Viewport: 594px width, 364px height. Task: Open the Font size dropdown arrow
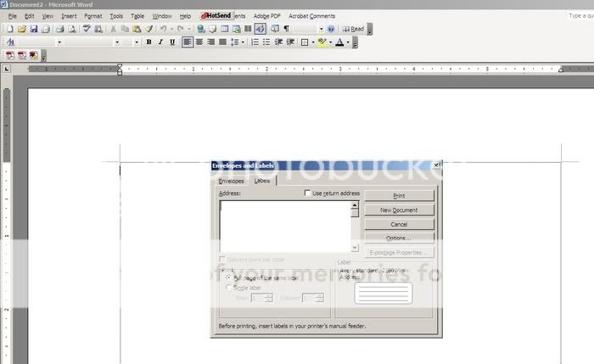coord(137,42)
